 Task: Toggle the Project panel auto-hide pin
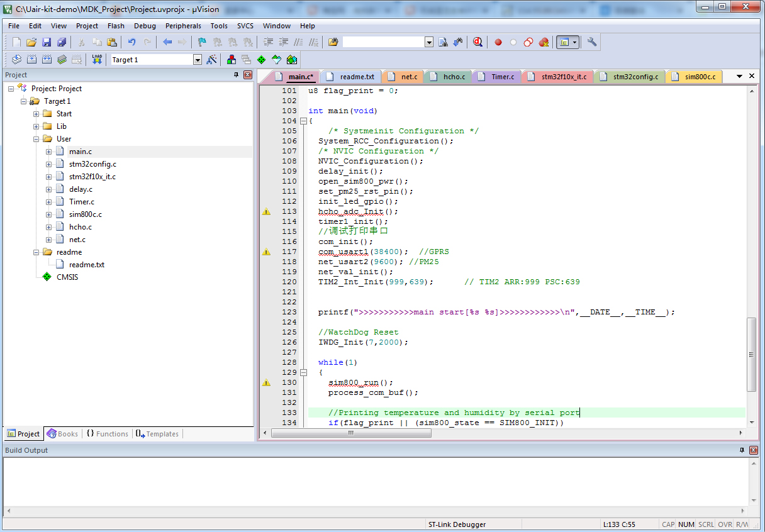click(237, 75)
